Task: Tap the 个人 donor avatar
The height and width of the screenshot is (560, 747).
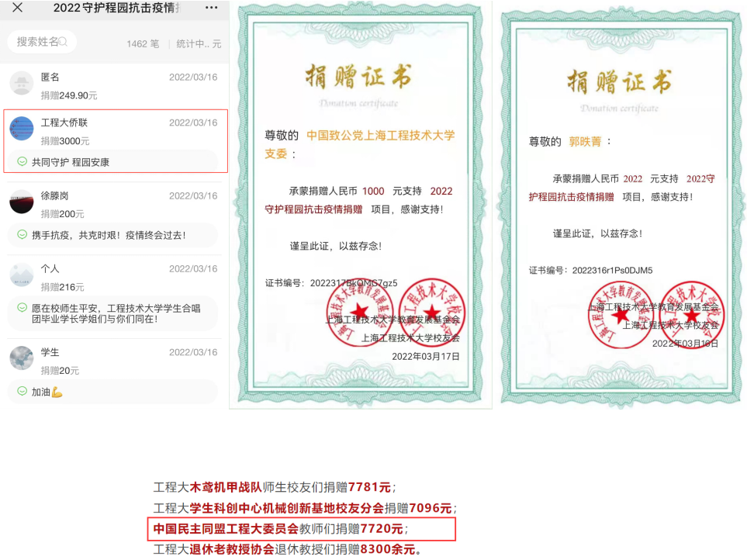Action: pos(22,275)
